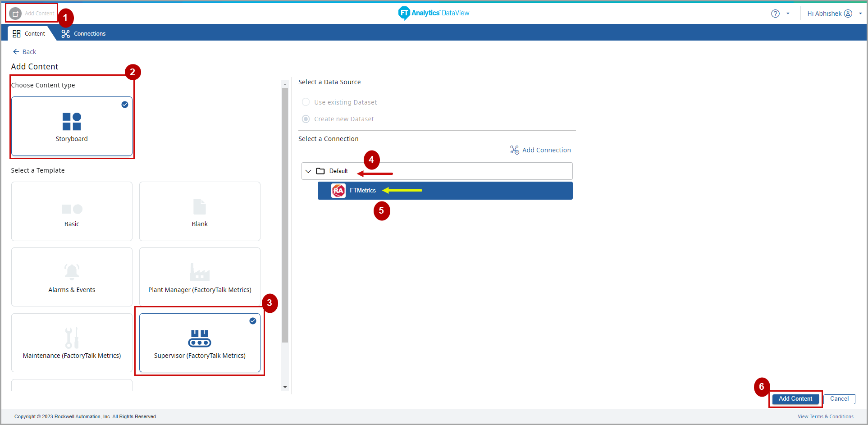Click the RA logo beside FTMetrics
This screenshot has width=868, height=425.
pyautogui.click(x=338, y=191)
